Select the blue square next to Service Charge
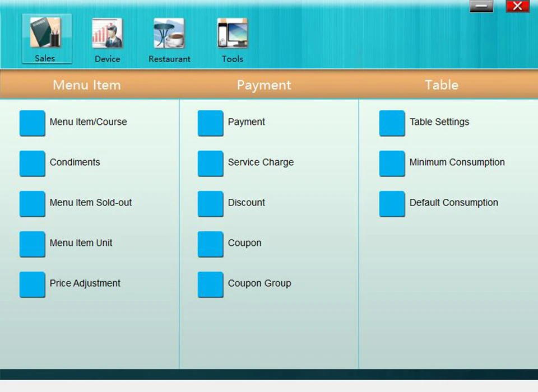The image size is (538, 392). click(x=210, y=164)
